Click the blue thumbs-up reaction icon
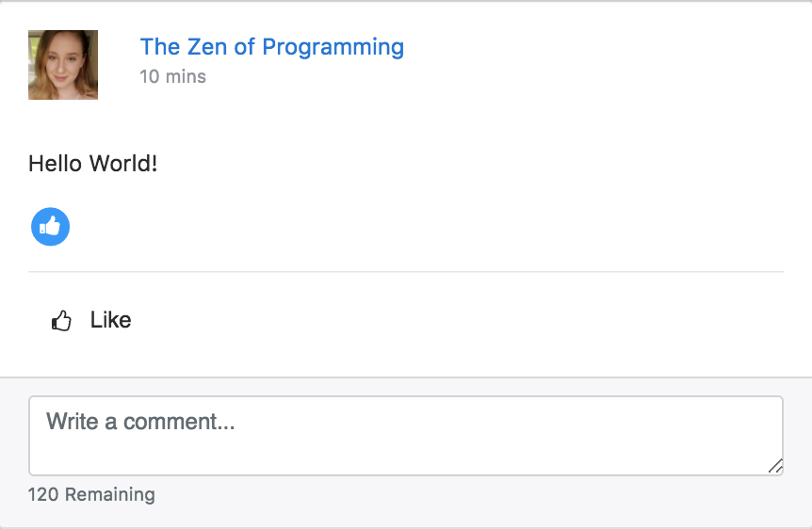The image size is (812, 529). click(x=51, y=227)
